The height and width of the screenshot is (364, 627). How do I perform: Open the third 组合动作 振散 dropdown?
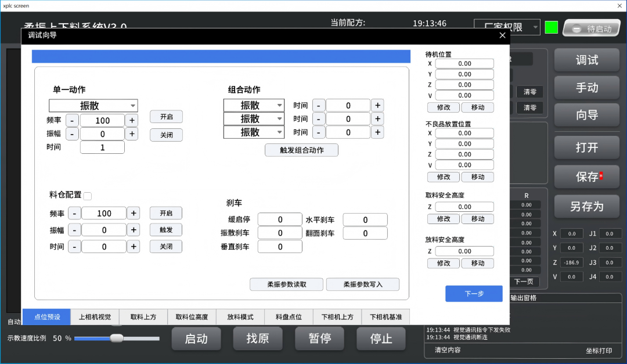254,132
